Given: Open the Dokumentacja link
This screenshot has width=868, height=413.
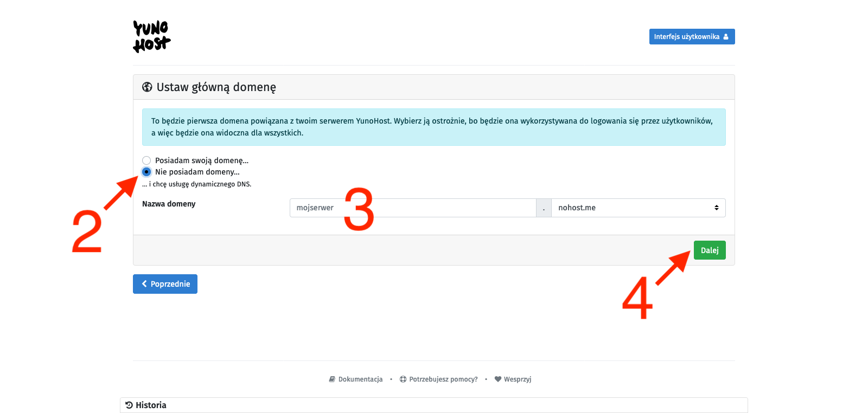Looking at the screenshot, I should coord(360,379).
